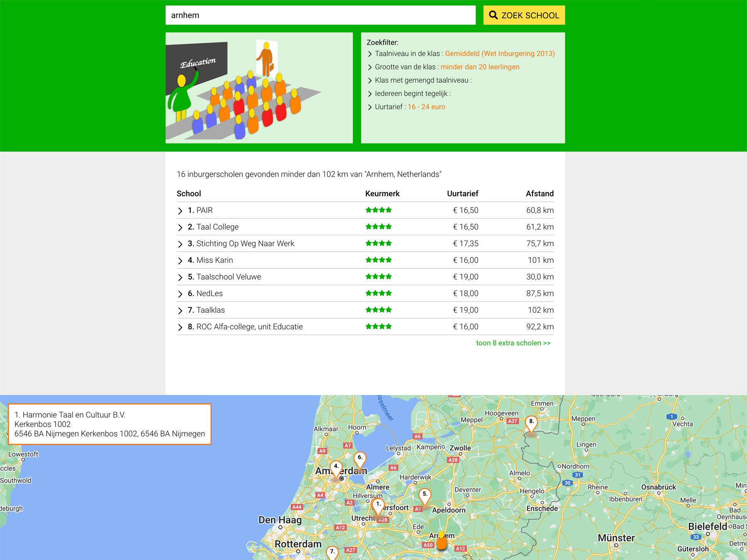Expand the Uurtarief filter
Screen dimensions: 747x560
click(x=370, y=107)
